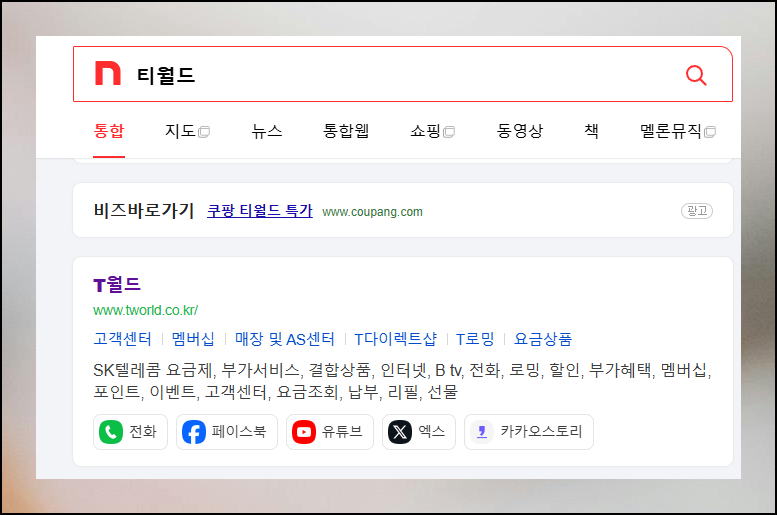
Task: Open the 쇼핑 tab
Action: (425, 131)
